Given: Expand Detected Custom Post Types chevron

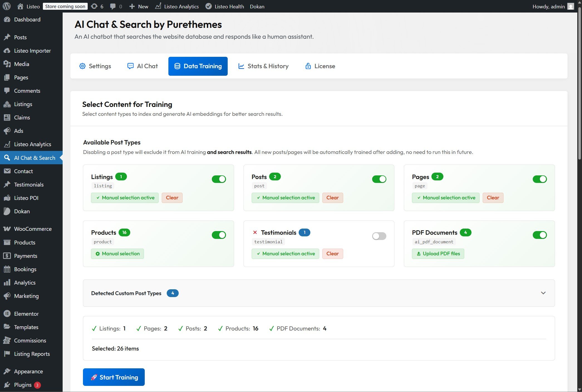Looking at the screenshot, I should pyautogui.click(x=543, y=293).
